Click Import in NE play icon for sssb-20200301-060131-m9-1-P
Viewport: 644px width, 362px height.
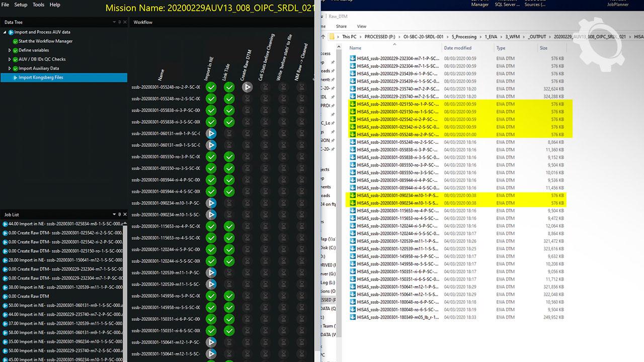point(211,134)
